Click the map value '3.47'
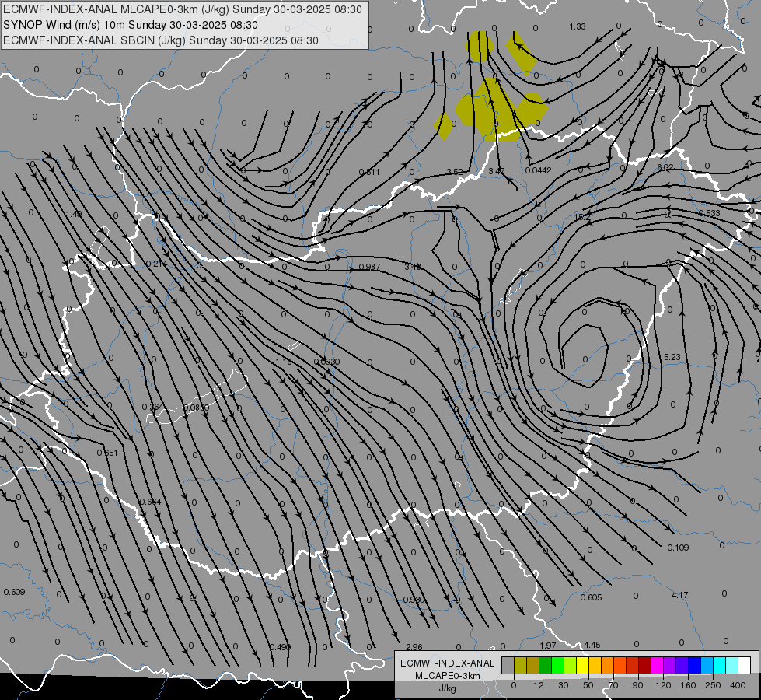The width and height of the screenshot is (761, 700). coord(497,171)
